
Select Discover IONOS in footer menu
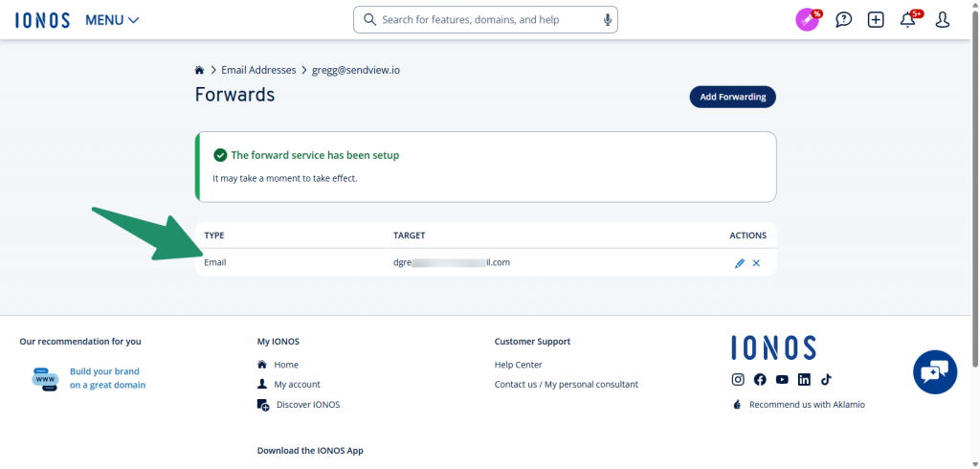pyautogui.click(x=307, y=405)
